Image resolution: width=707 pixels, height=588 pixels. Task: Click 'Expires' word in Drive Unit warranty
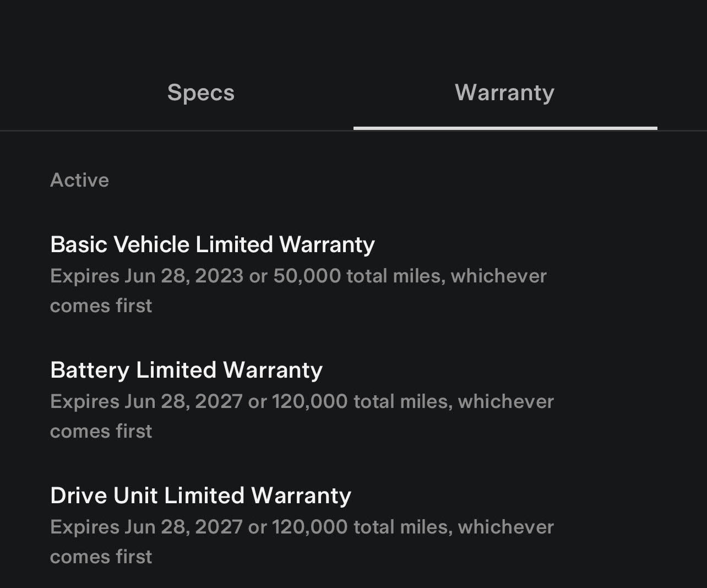click(x=84, y=527)
